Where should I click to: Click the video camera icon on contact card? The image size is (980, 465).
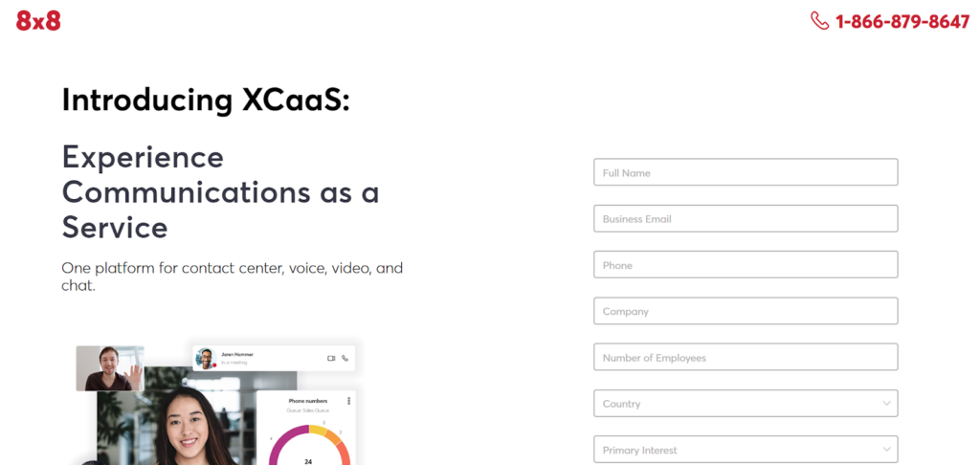(x=331, y=358)
